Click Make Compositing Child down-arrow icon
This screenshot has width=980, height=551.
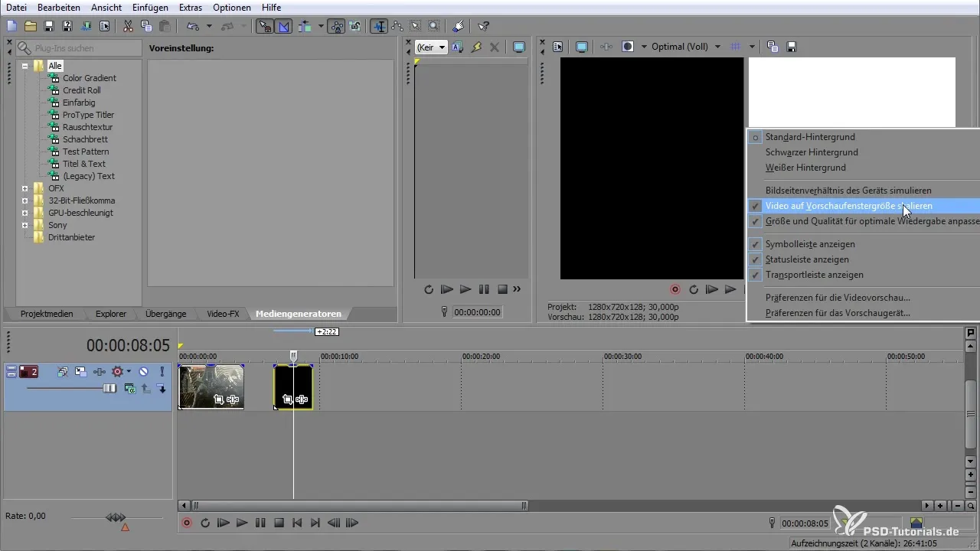162,389
